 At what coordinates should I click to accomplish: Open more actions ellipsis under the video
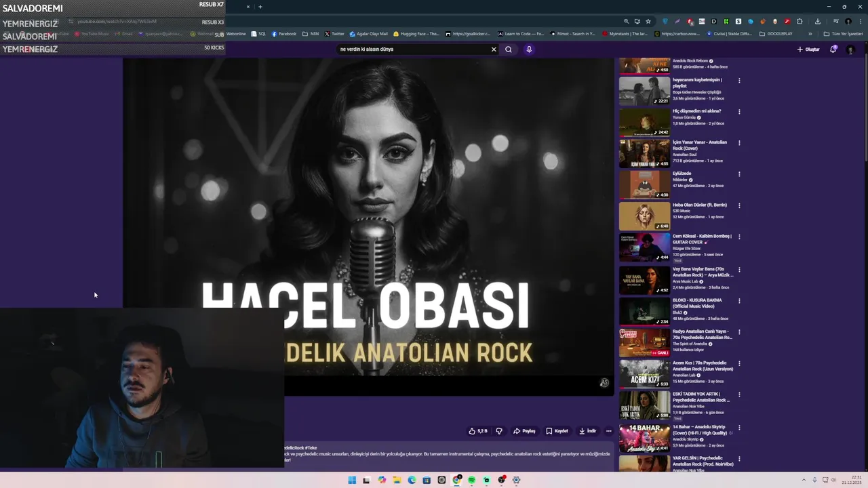608,431
